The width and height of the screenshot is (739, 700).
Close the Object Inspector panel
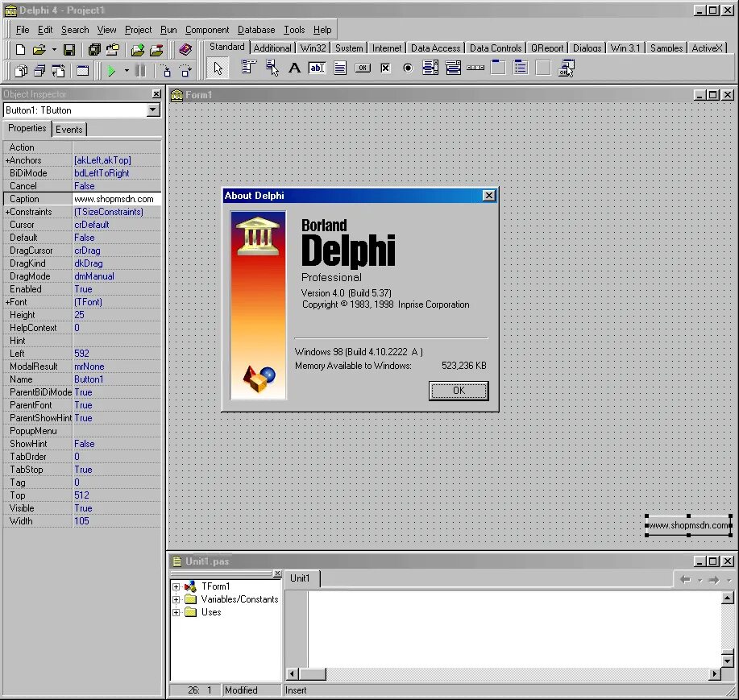[x=156, y=94]
